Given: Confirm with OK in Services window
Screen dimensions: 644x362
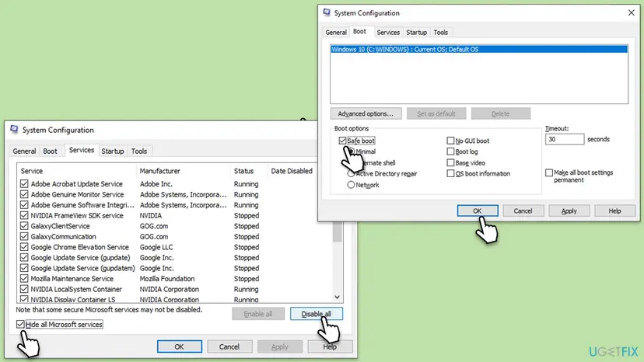Looking at the screenshot, I should tap(180, 346).
